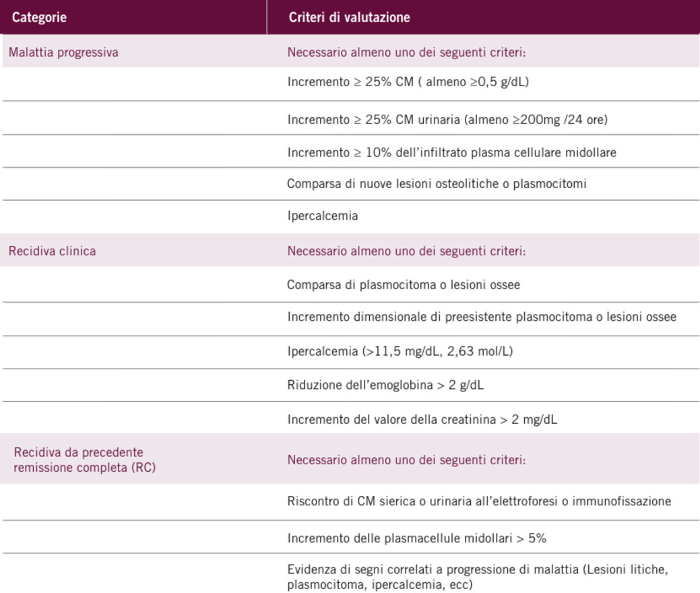Click the Categorie column header
This screenshot has height=593, width=700.
point(39,18)
